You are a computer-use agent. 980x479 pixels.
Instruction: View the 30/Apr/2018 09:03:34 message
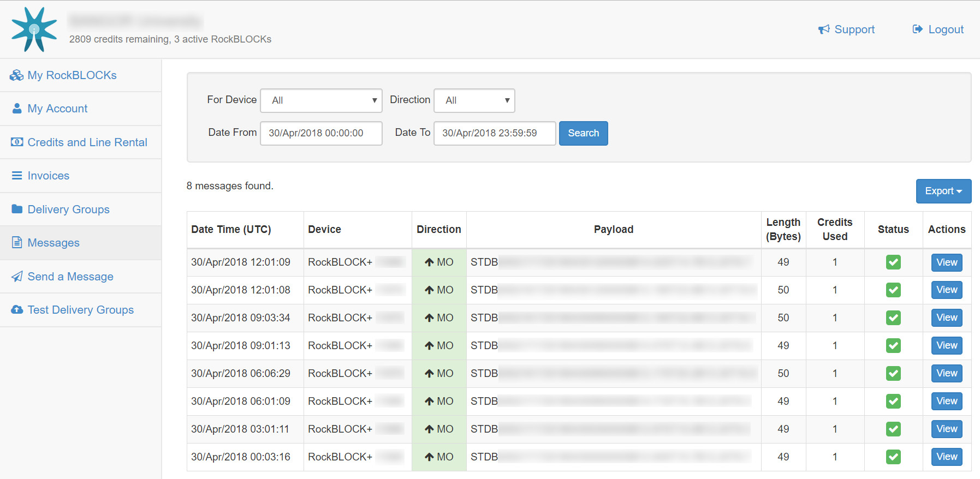(x=947, y=318)
